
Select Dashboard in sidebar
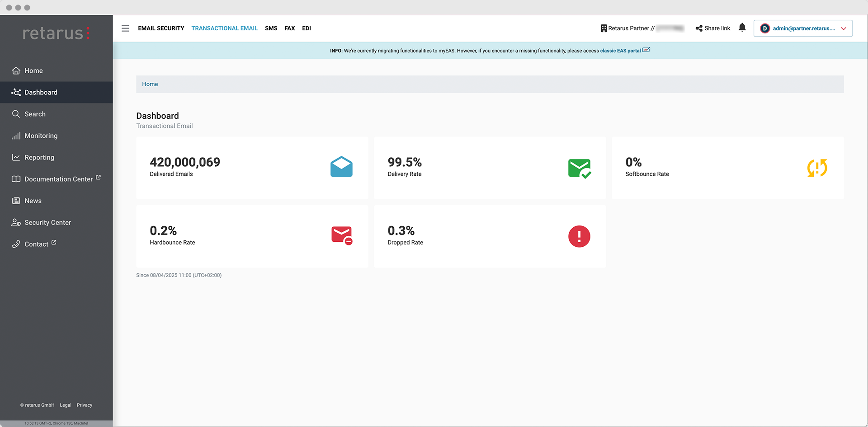[x=56, y=92]
